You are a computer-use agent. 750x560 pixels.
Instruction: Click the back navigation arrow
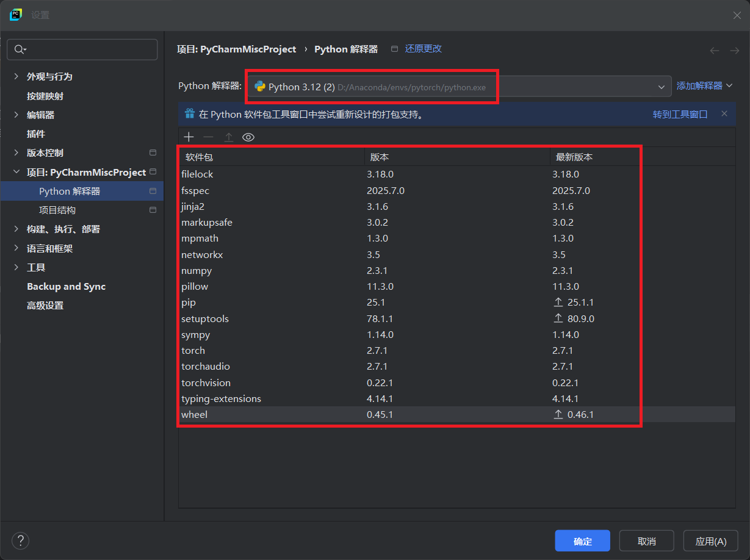[715, 51]
